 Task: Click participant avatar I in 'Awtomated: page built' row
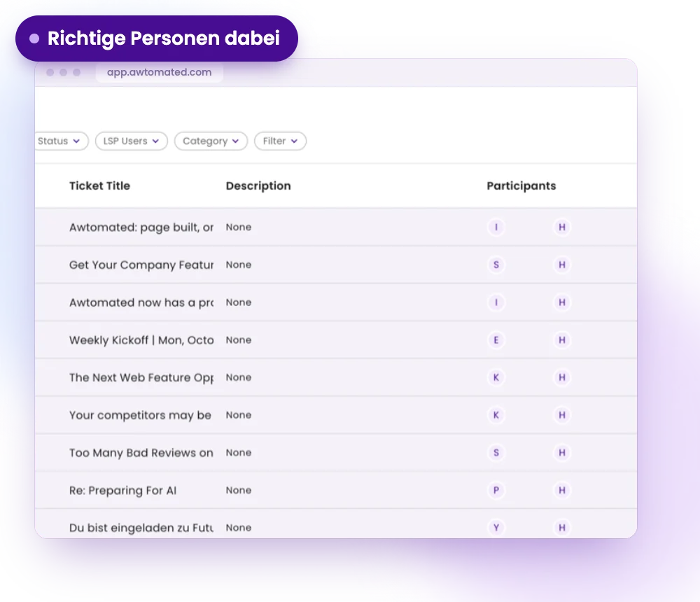[496, 227]
